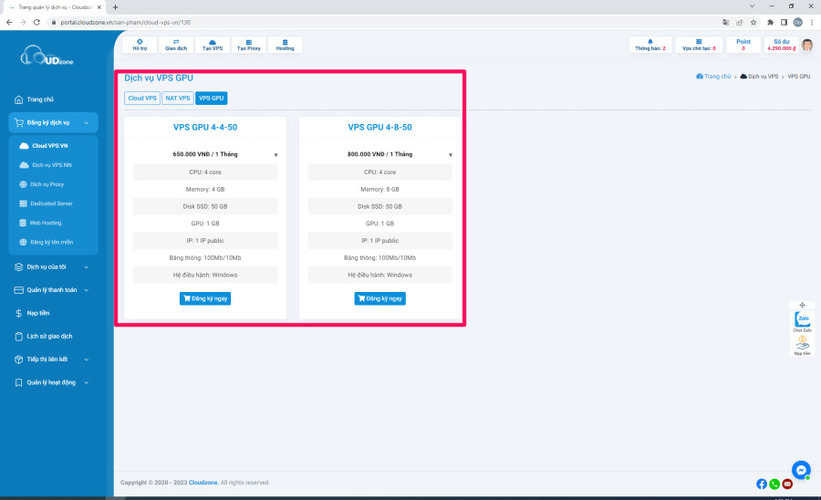Viewport: 821px width, 500px height.
Task: Switch to the Cloud VPS tab
Action: (x=142, y=98)
